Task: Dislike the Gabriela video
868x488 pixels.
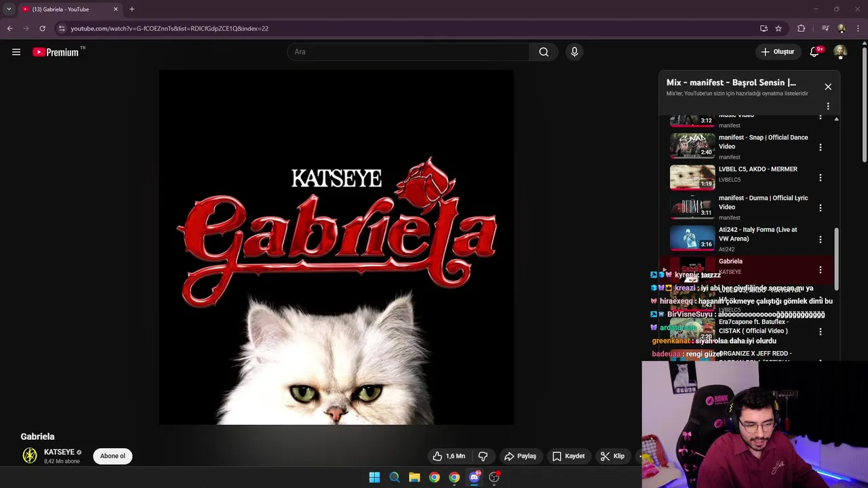Action: pyautogui.click(x=483, y=456)
